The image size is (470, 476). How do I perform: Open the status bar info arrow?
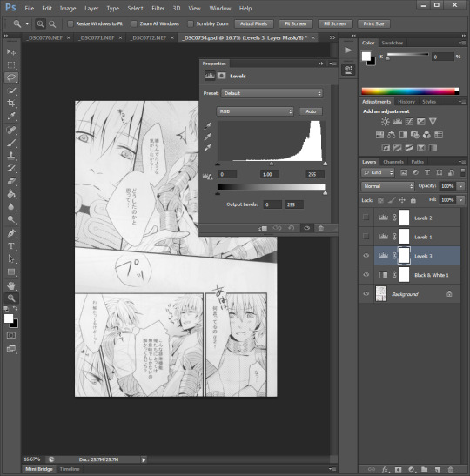(x=144, y=460)
